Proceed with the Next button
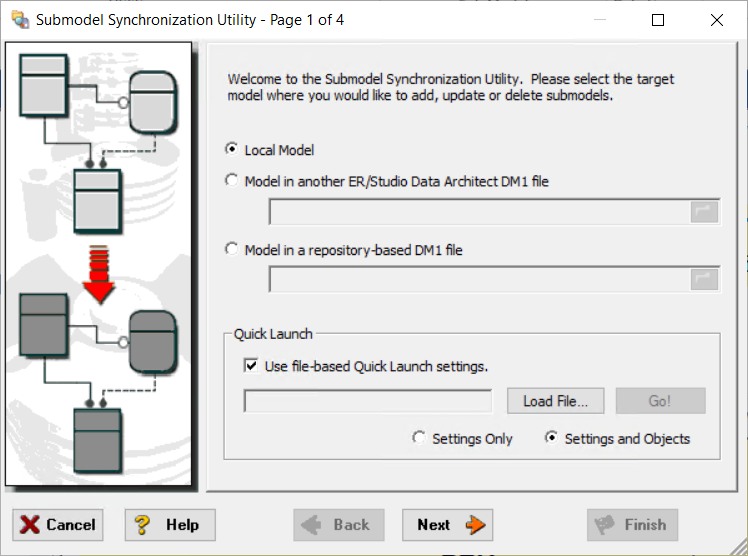The height and width of the screenshot is (556, 748). (x=447, y=525)
